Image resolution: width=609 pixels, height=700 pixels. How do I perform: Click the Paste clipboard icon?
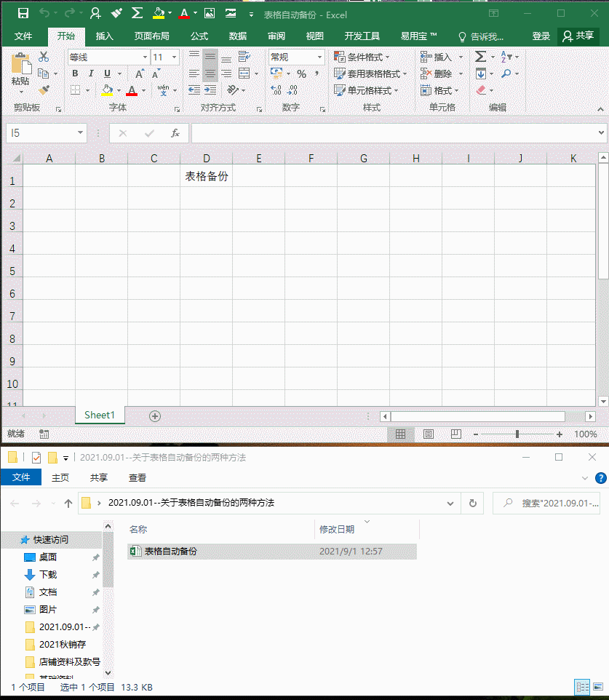click(x=21, y=63)
